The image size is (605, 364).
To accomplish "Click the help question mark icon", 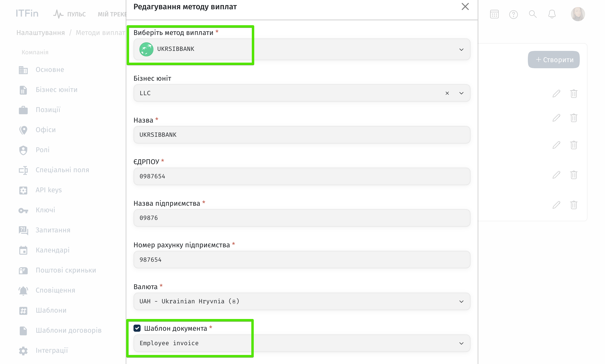I will tap(513, 14).
